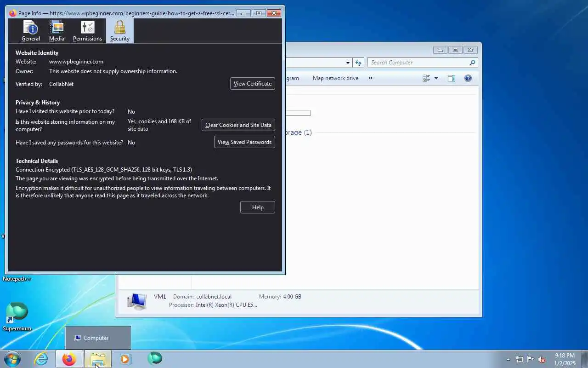Show hidden tray icons arrow
The image size is (588, 368).
(508, 359)
